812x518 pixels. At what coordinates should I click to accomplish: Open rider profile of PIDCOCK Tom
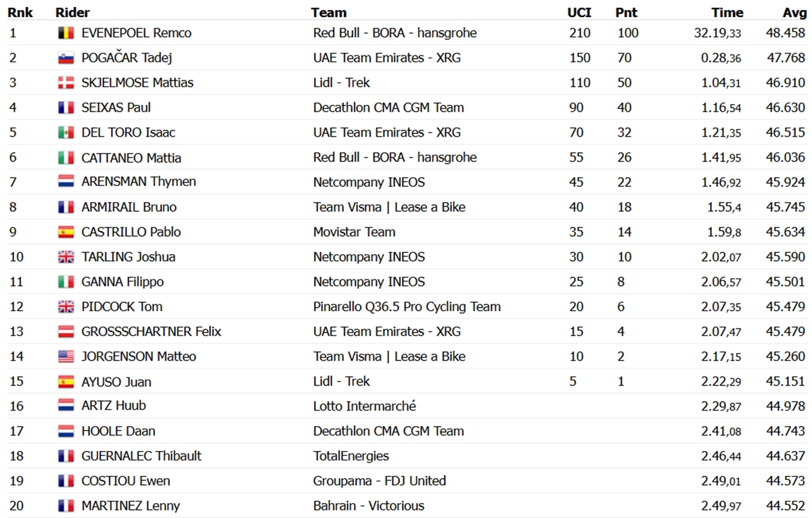(122, 307)
